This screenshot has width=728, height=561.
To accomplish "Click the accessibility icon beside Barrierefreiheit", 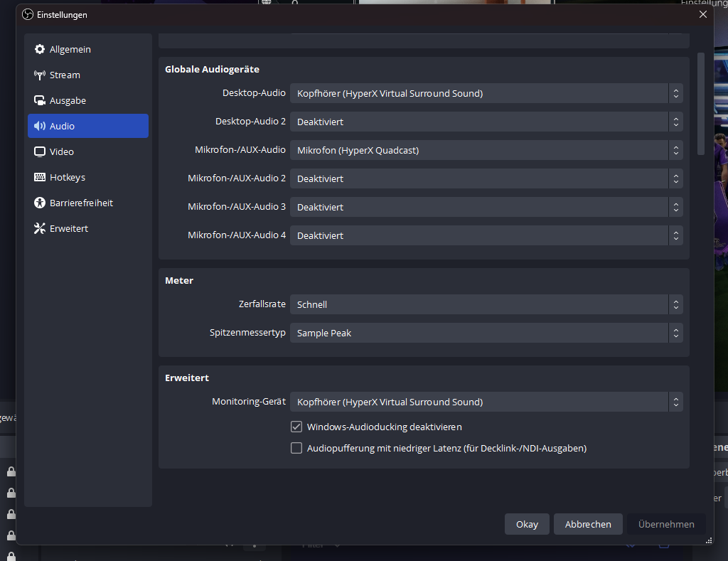I will [x=40, y=203].
